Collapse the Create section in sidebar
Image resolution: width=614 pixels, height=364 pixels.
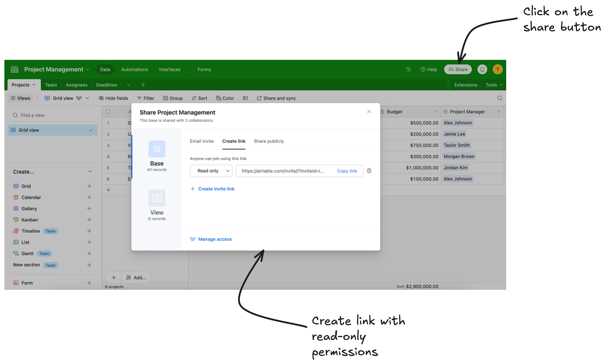pyautogui.click(x=90, y=171)
